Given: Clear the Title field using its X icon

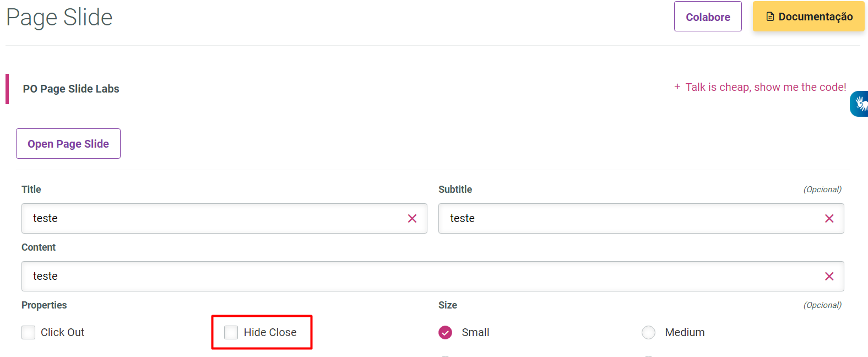Looking at the screenshot, I should point(412,218).
